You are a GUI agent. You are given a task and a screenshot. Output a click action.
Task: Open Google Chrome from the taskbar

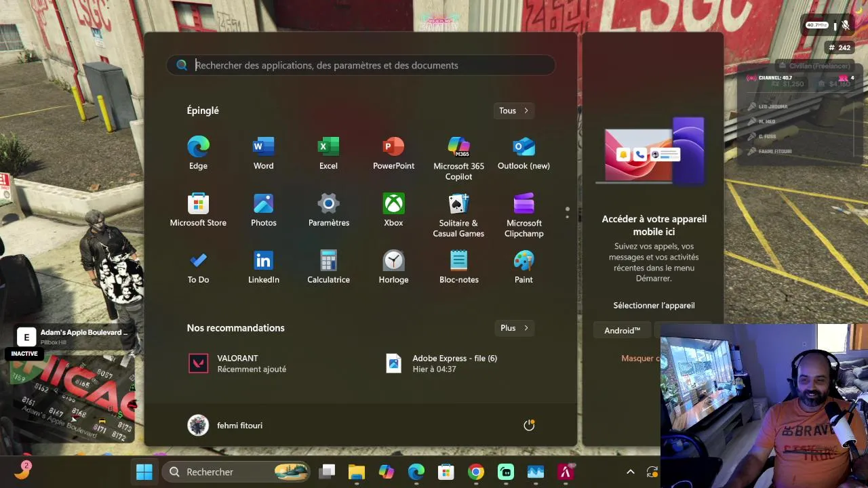[x=476, y=472]
